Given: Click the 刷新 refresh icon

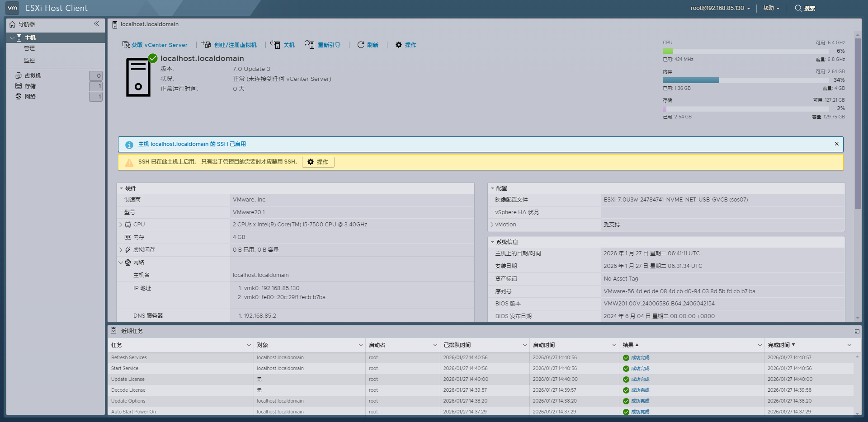Looking at the screenshot, I should tap(360, 45).
